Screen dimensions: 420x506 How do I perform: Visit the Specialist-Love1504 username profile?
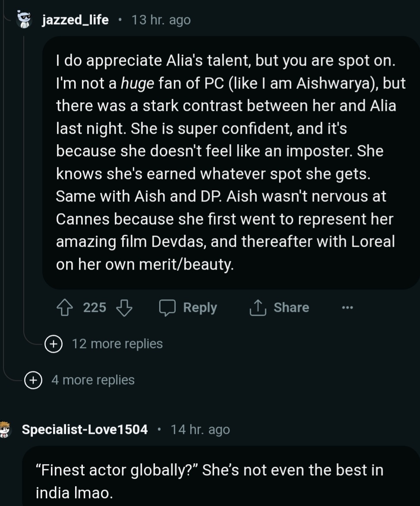pyautogui.click(x=85, y=430)
